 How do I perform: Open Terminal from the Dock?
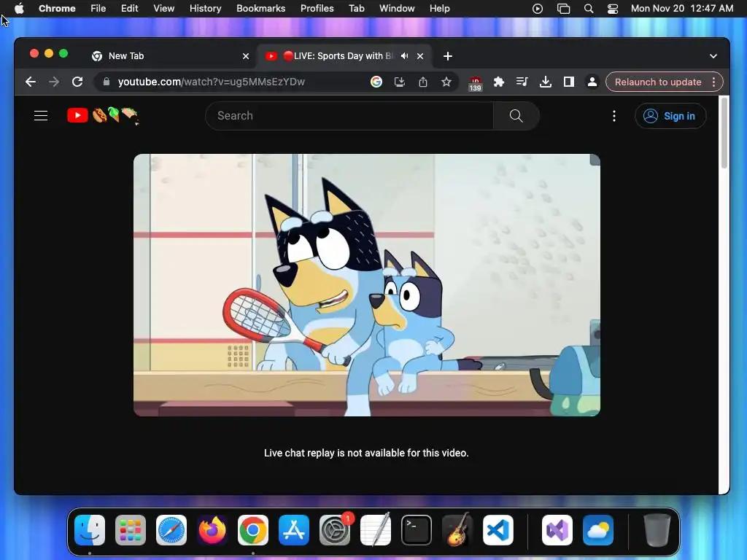[417, 530]
